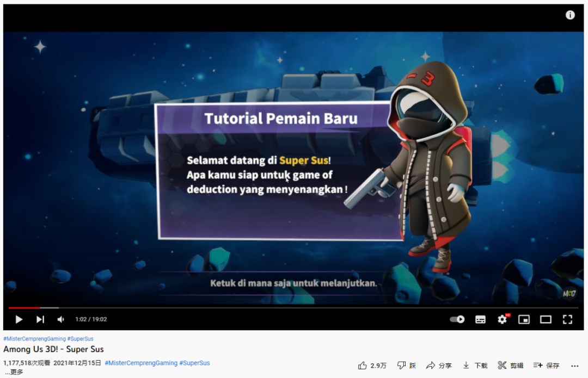The image size is (588, 378).
Task: Seek on the red video progress bar
Action: [x=163, y=308]
